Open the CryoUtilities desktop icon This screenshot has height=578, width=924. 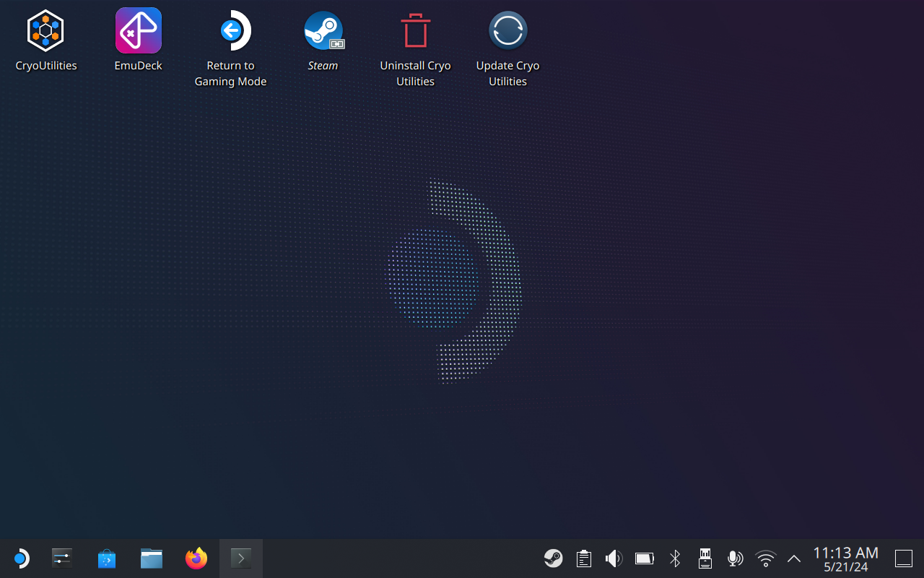click(46, 31)
